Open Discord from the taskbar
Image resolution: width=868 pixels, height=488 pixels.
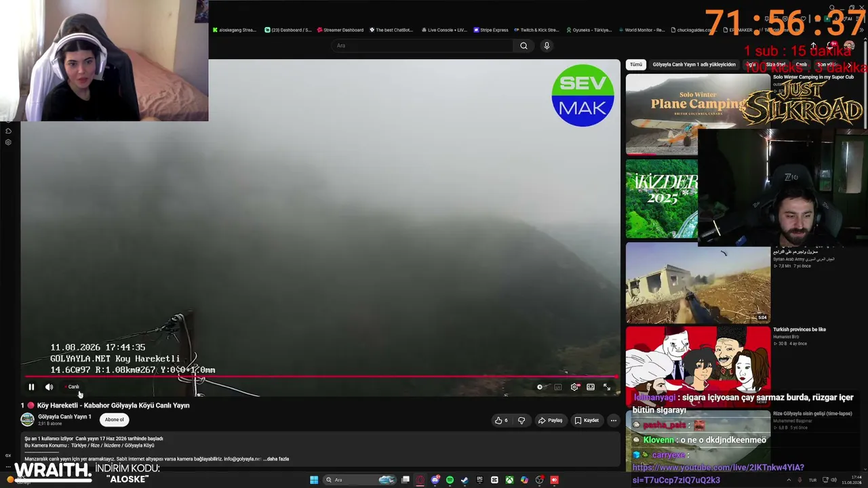tap(435, 480)
